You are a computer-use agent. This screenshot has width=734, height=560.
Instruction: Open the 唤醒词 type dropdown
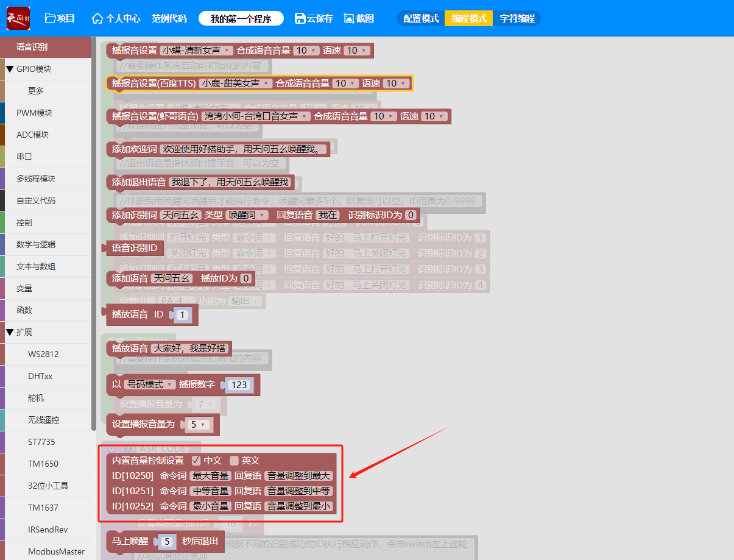point(247,214)
